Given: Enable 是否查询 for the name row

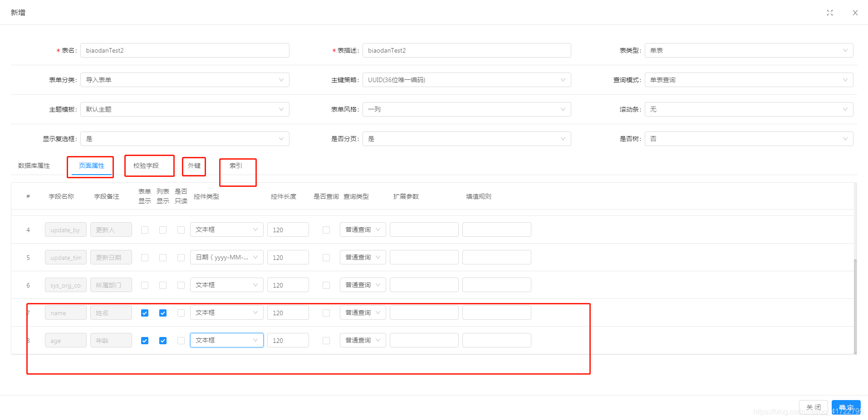Looking at the screenshot, I should pos(326,313).
